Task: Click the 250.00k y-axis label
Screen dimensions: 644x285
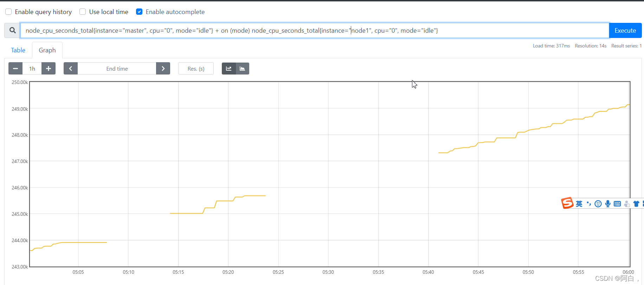Action: (x=20, y=82)
